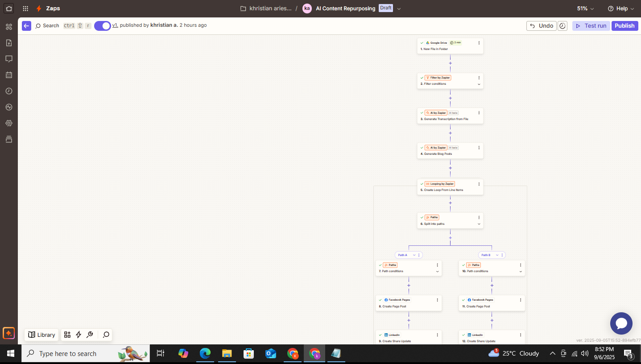Open the activity pulse icon in the sidebar

coord(9,107)
